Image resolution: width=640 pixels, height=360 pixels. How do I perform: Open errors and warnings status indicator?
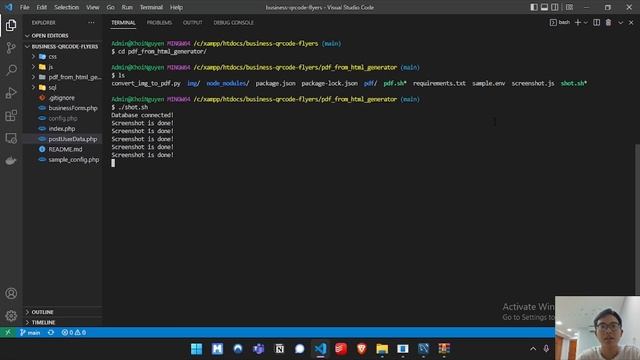click(x=73, y=332)
